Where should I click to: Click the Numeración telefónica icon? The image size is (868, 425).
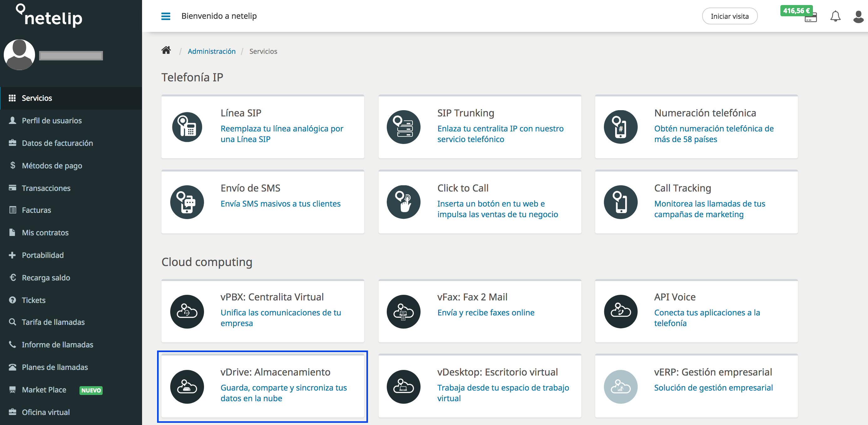click(620, 127)
